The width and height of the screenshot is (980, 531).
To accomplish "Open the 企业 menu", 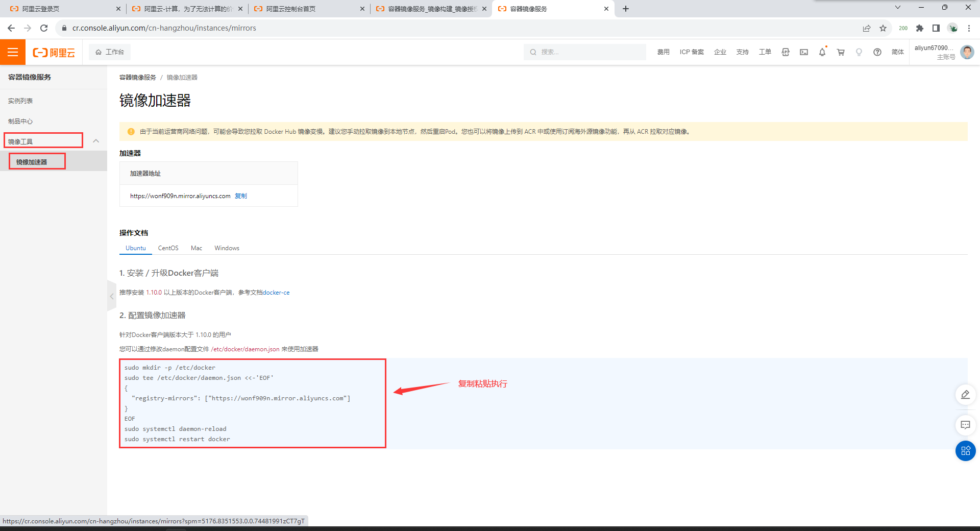I will pyautogui.click(x=720, y=52).
